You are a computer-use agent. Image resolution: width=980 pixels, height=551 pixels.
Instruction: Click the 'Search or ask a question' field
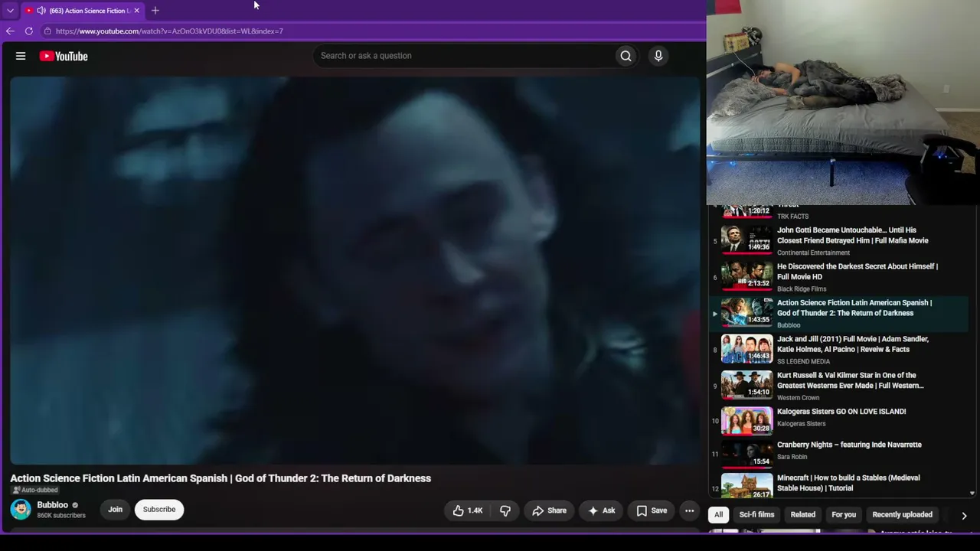(x=463, y=56)
